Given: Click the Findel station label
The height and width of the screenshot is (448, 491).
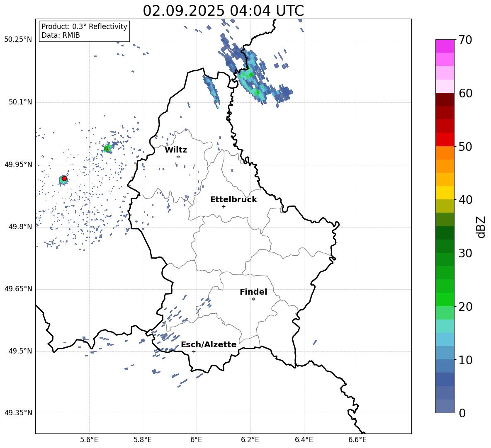Looking at the screenshot, I should (x=253, y=292).
